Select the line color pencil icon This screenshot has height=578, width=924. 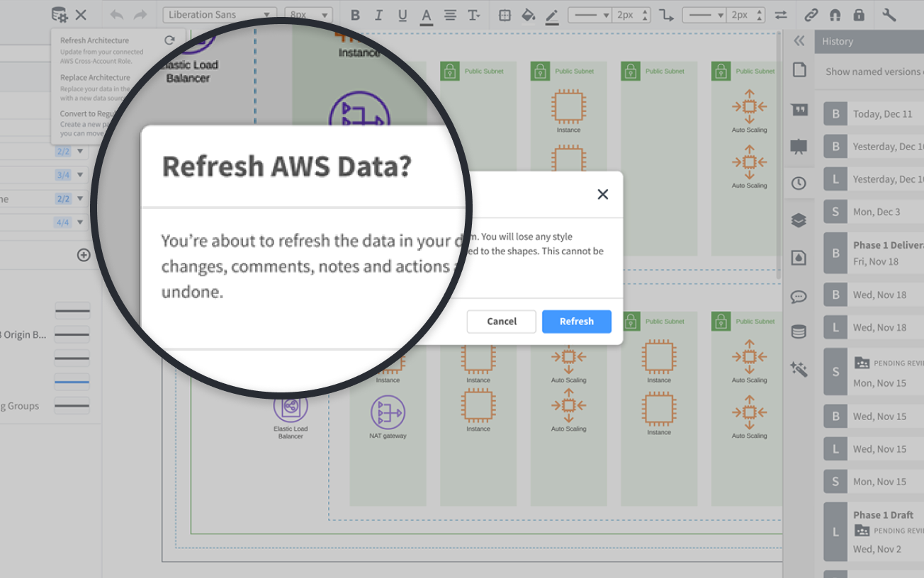[552, 14]
